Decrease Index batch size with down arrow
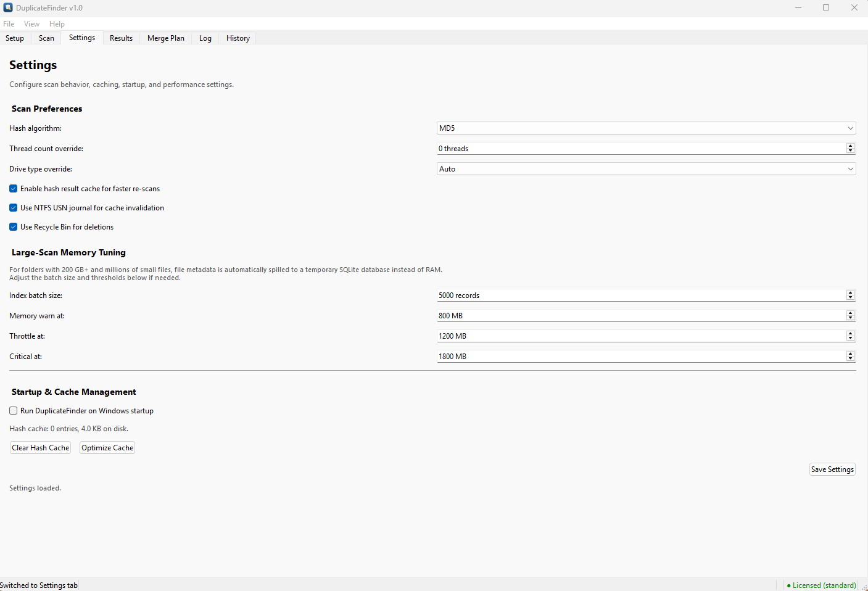The height and width of the screenshot is (591, 868). coord(851,298)
